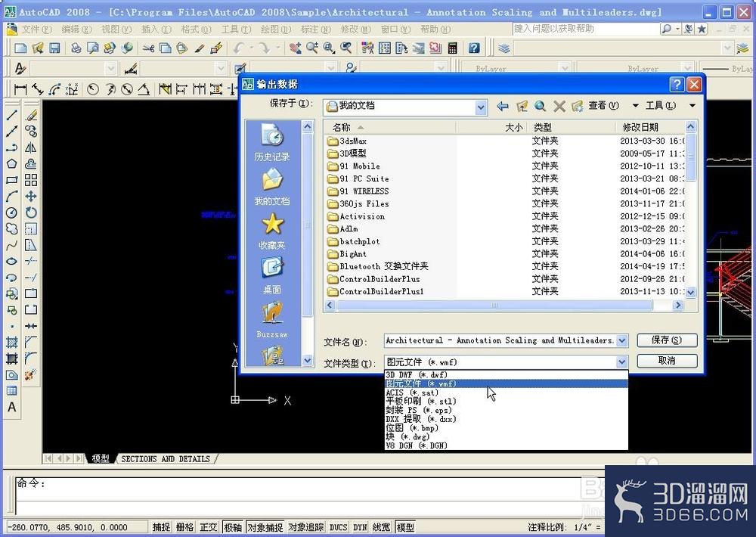Screen dimensions: 756x537
Task: Choose V8 DGN (*.DGN) file type
Action: [507, 445]
